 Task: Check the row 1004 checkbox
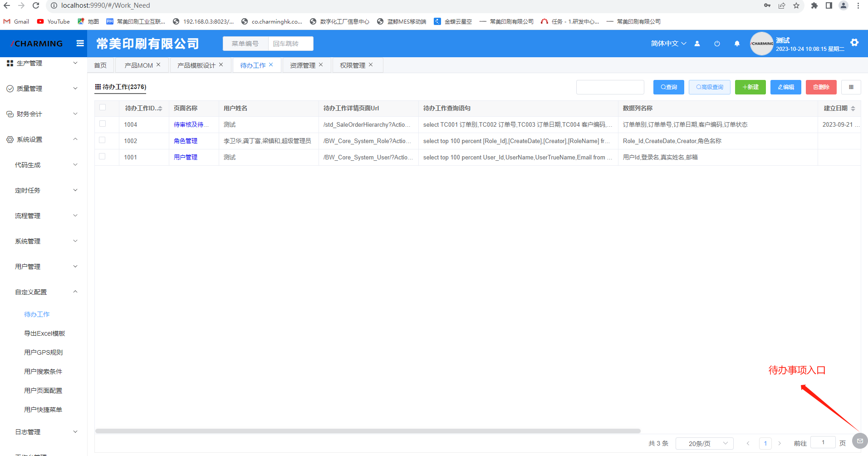point(103,124)
